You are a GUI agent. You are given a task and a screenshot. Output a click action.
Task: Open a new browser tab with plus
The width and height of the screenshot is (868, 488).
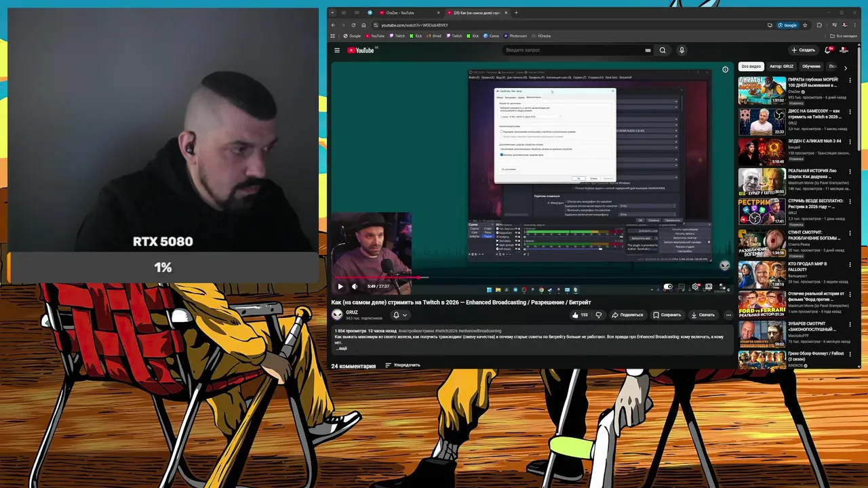click(x=516, y=12)
